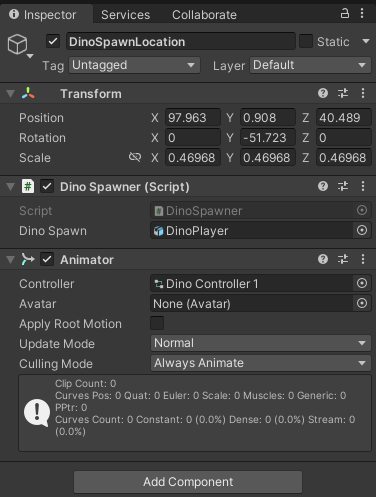This screenshot has width=376, height=497.
Task: Click the Rotation Y field -51.723
Action: [268, 137]
